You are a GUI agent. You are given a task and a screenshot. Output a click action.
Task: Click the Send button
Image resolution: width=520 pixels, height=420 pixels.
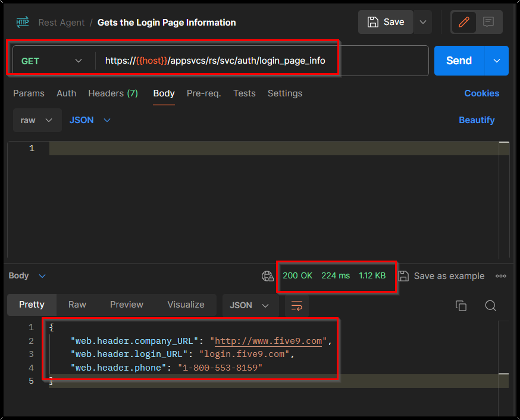pos(459,61)
